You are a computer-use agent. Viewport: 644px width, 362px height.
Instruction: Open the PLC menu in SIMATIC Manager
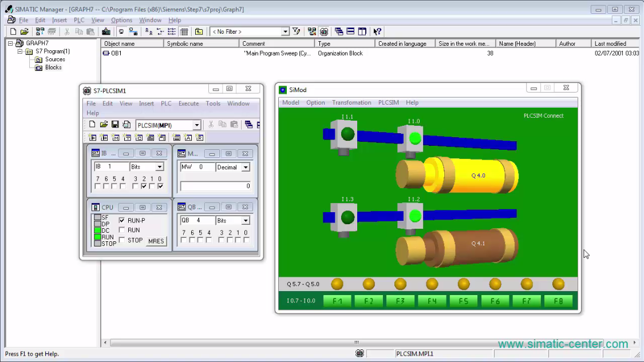pyautogui.click(x=79, y=20)
